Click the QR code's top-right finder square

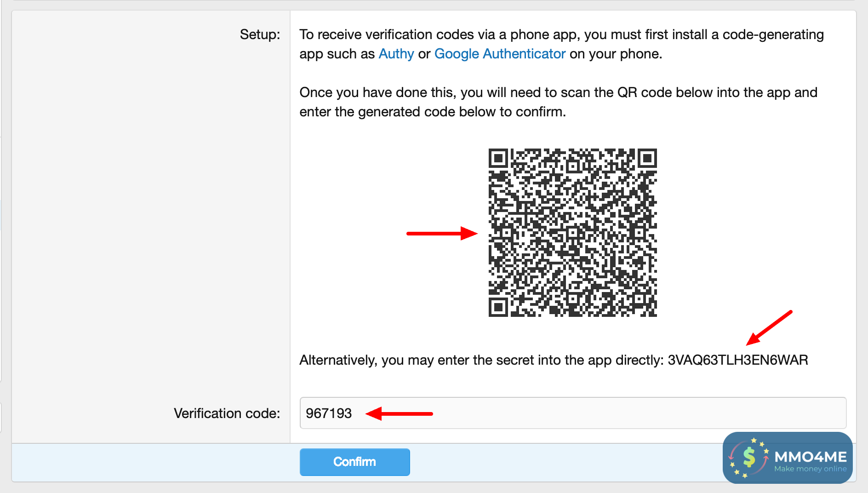(647, 158)
